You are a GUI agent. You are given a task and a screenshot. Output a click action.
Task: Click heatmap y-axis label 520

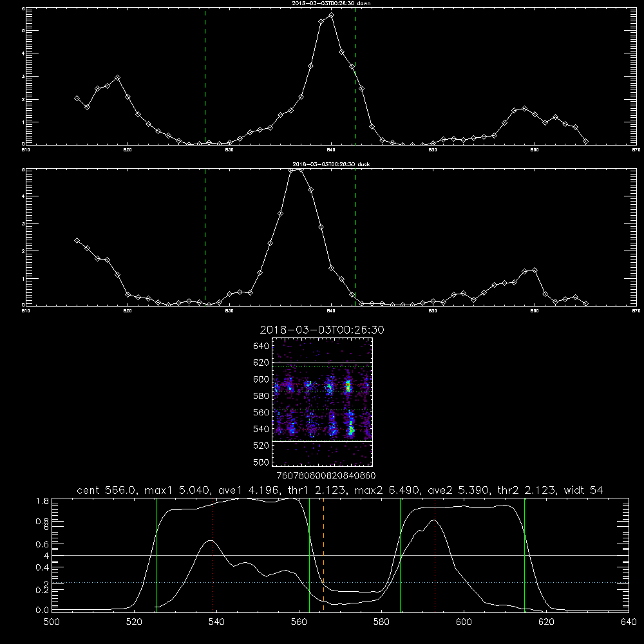(x=261, y=446)
